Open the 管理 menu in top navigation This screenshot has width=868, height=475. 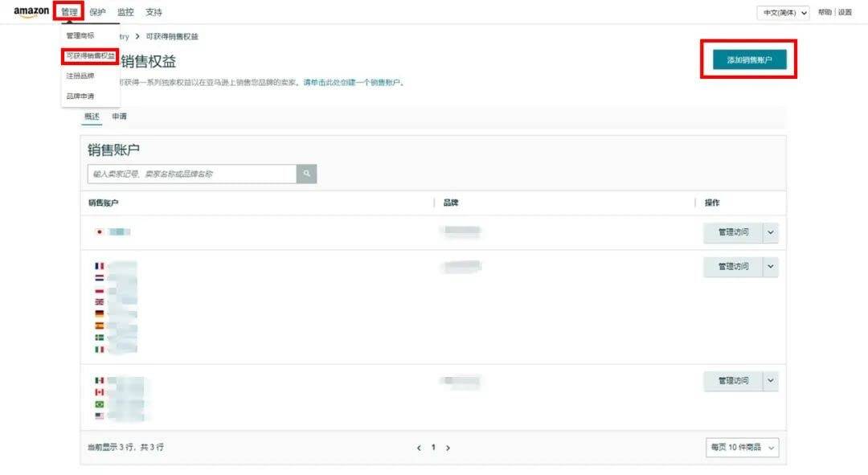point(69,12)
